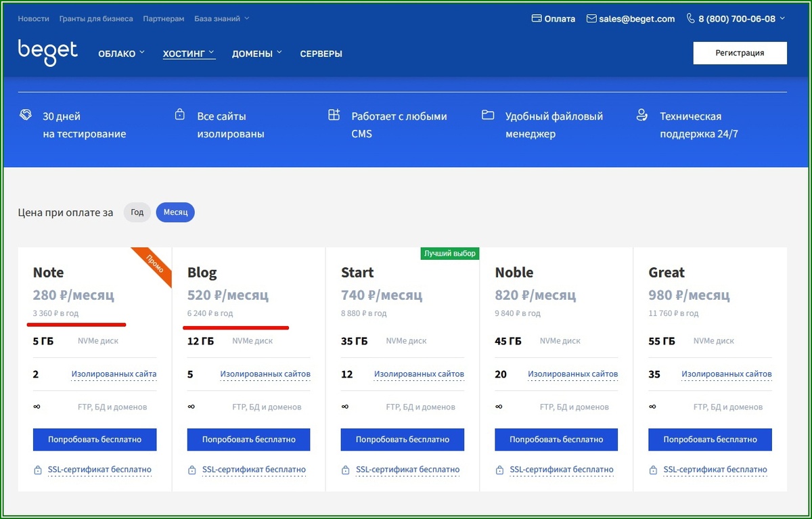Click Изолированных сайтов link in Great plan
This screenshot has height=519, width=812.
(727, 374)
